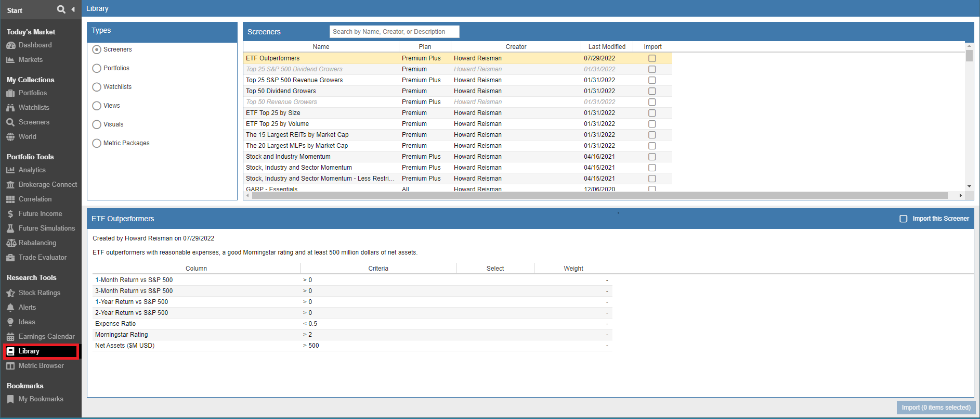Click the Criteria column header
The image size is (980, 419).
[x=378, y=269]
